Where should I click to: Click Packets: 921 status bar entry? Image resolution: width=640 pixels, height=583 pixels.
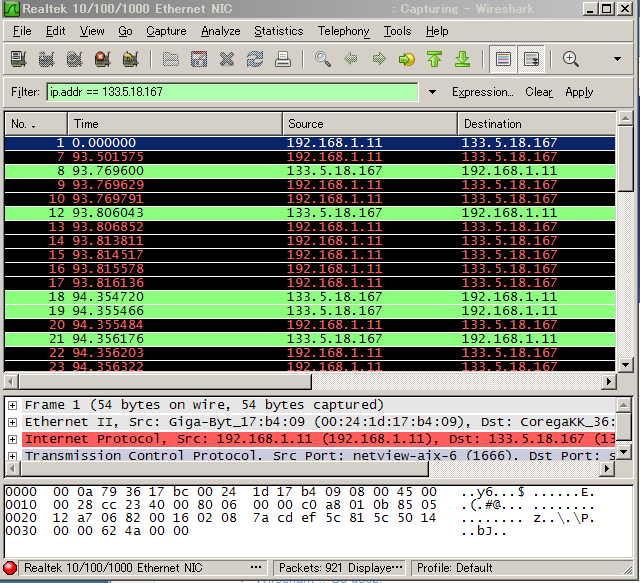[340, 568]
